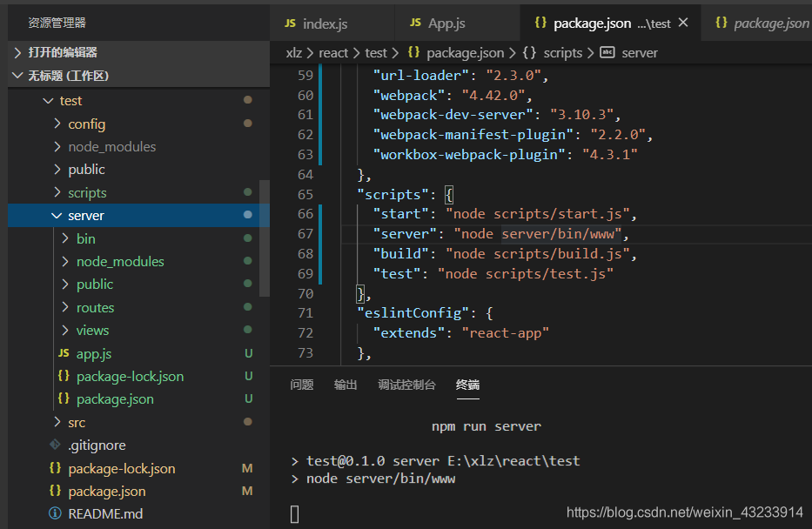This screenshot has height=529, width=812.
Task: Click the 资源管理器 explorer title
Action: point(57,23)
